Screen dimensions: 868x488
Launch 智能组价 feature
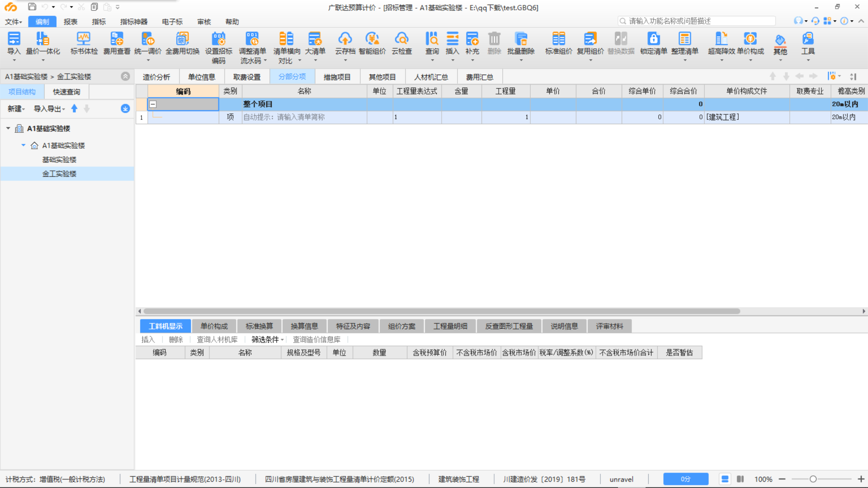pyautogui.click(x=372, y=43)
